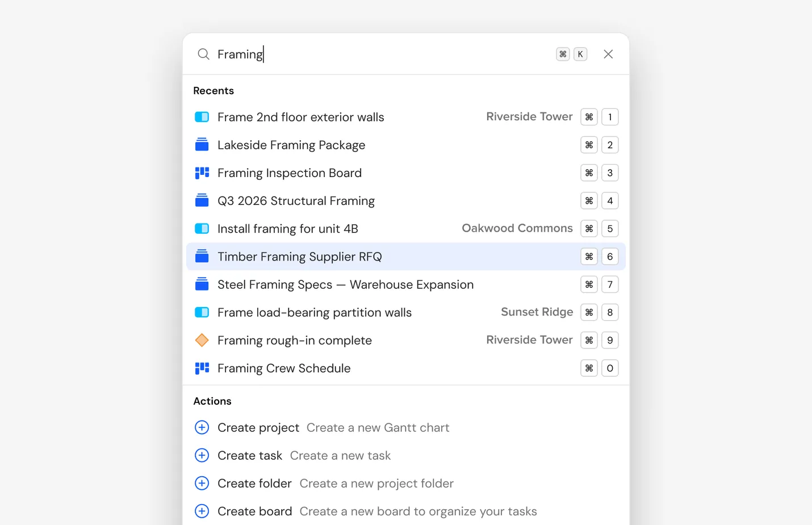Click the search magnifier icon
812x525 pixels.
point(203,54)
